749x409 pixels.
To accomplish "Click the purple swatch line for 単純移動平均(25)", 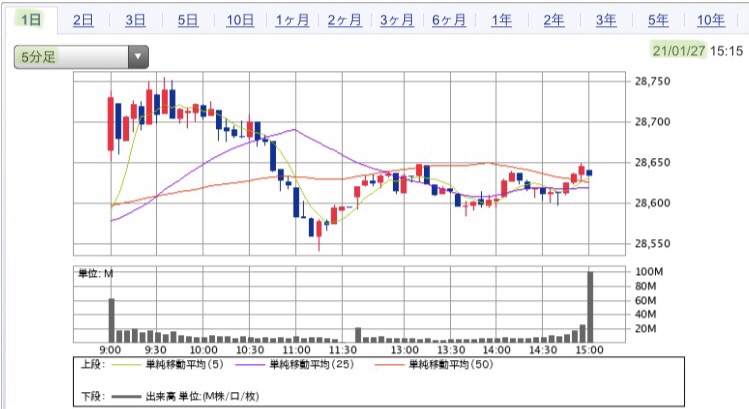I will click(251, 365).
